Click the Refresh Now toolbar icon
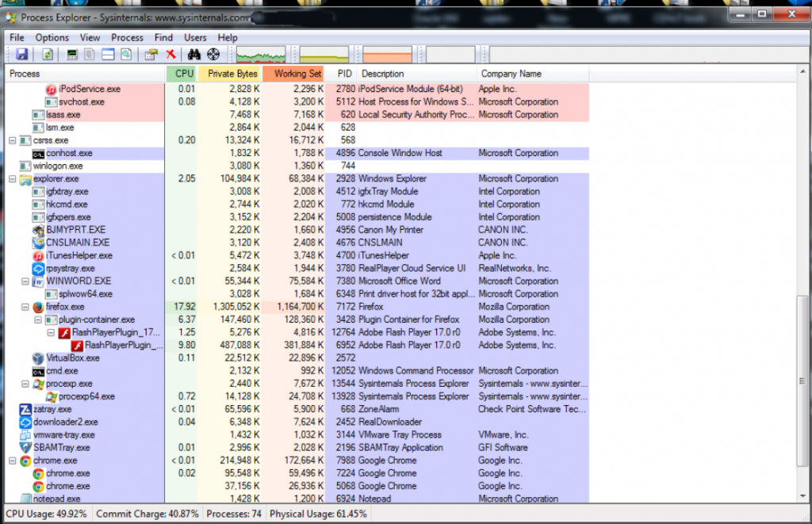 (x=48, y=55)
